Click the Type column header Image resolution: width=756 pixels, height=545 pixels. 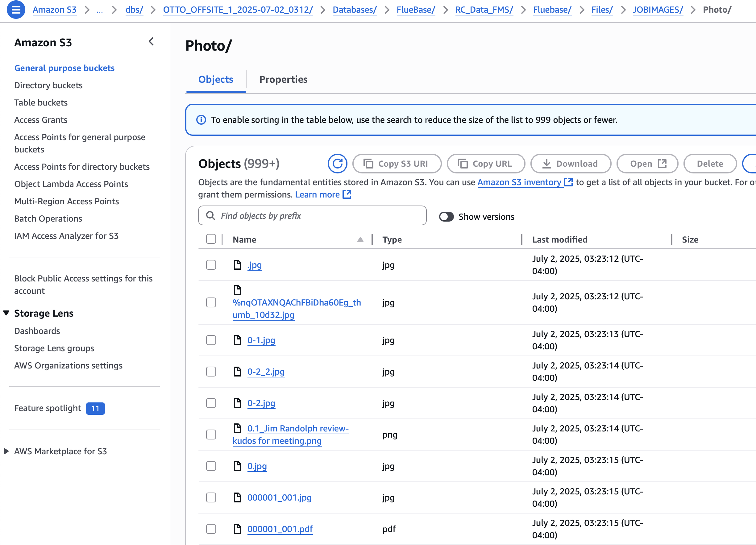[x=392, y=239]
